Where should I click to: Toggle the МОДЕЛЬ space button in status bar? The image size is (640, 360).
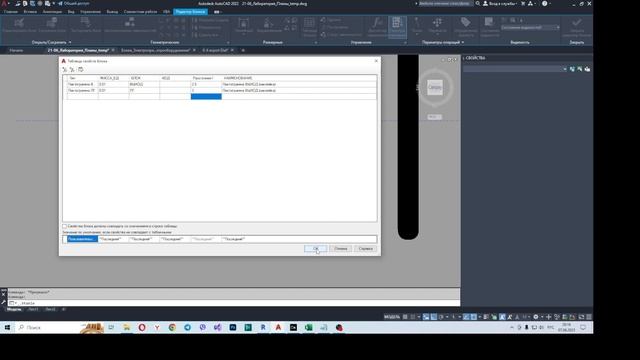tap(392, 317)
